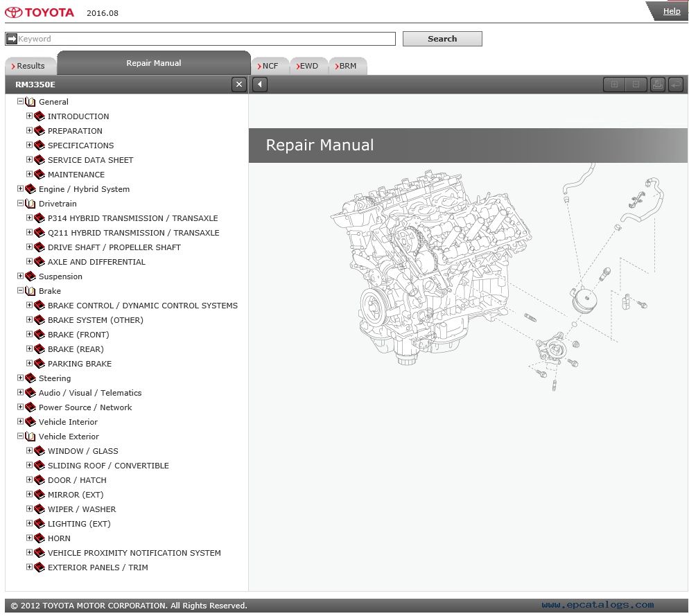Click the arrow icon beside the Keyword field
689x616 pixels.
tap(12, 39)
